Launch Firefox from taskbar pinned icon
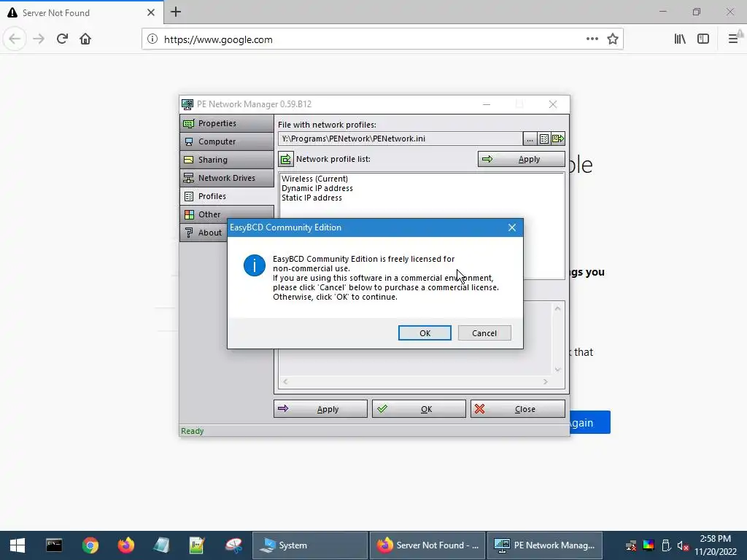 125,545
